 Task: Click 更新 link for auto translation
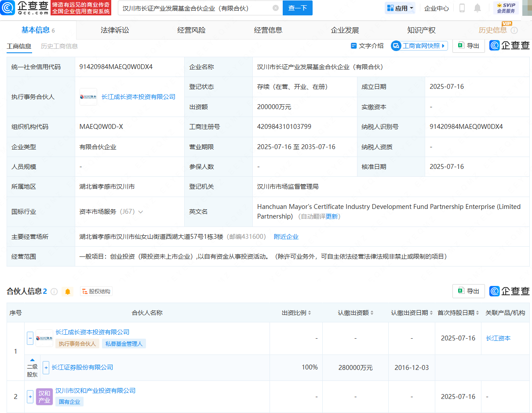[x=332, y=216]
